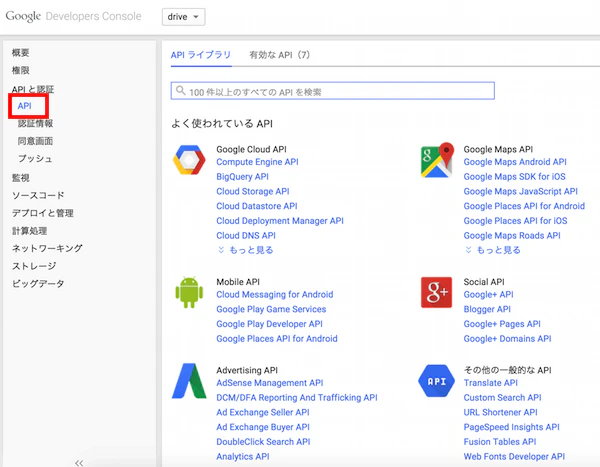This screenshot has width=600, height=467.
Task: Open DoubleClick Search API link
Action: pyautogui.click(x=263, y=442)
